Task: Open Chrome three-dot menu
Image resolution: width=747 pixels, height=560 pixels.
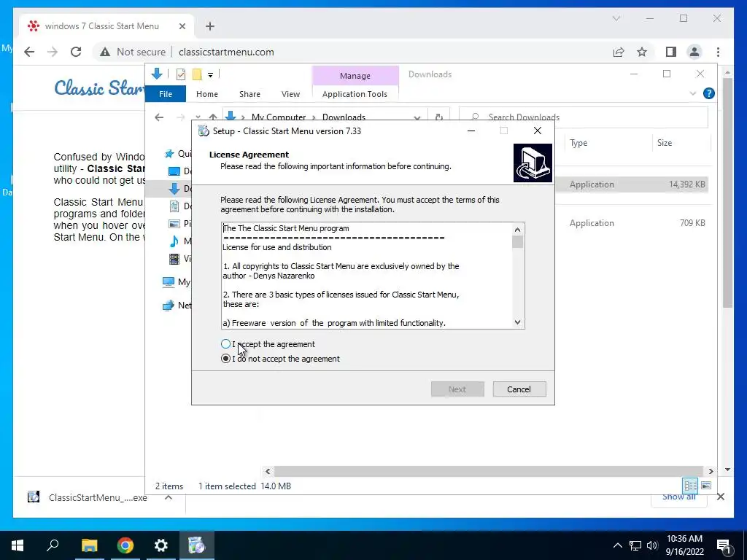Action: coord(718,52)
